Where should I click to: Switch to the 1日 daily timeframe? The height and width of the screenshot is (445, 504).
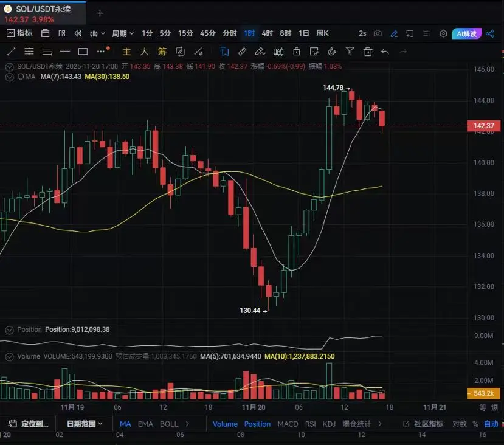[x=303, y=33]
